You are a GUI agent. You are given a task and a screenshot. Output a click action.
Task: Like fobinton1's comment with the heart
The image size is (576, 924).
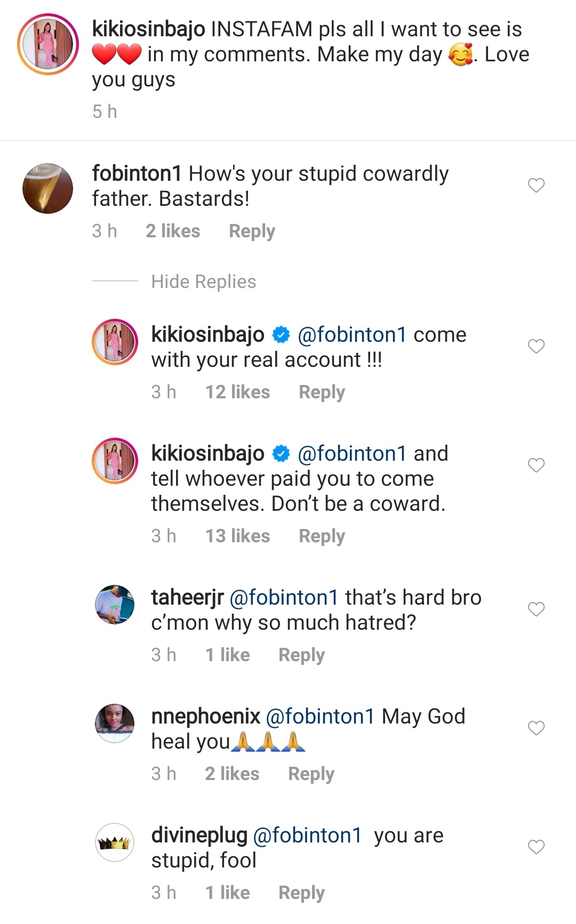tap(536, 185)
